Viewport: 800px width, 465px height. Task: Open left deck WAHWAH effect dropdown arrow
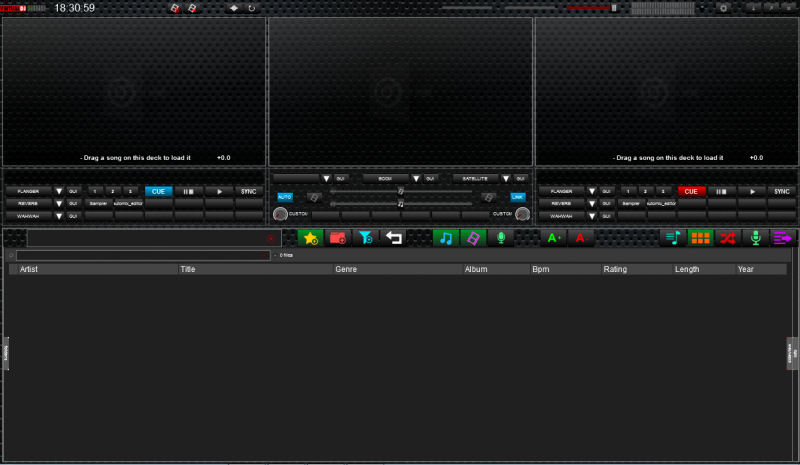coord(59,216)
